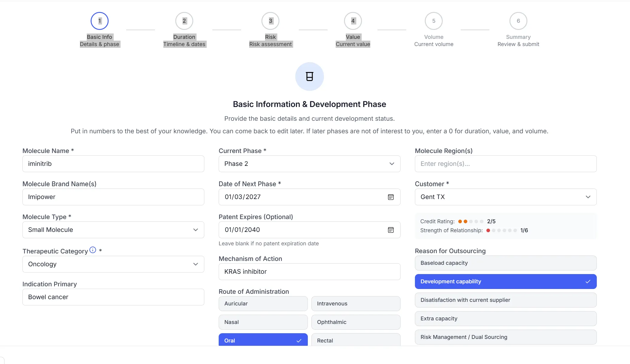
Task: Click the Molecule Name field
Action: click(x=113, y=164)
